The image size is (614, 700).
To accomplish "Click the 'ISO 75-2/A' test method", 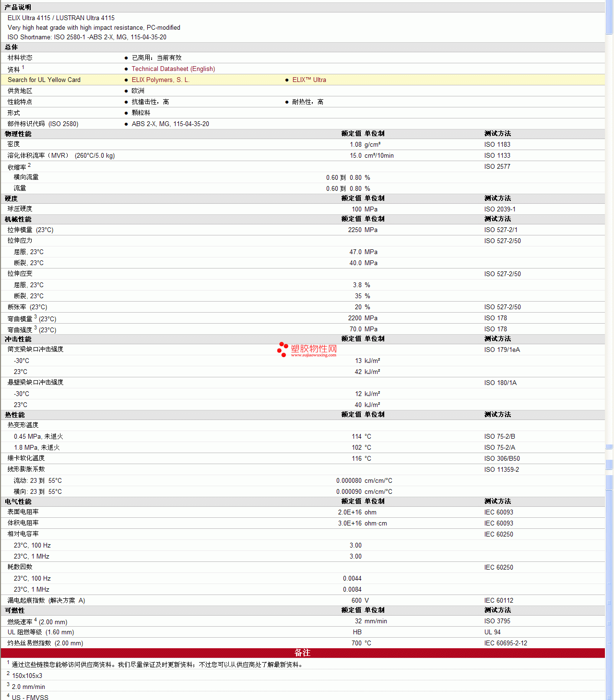I will (500, 448).
